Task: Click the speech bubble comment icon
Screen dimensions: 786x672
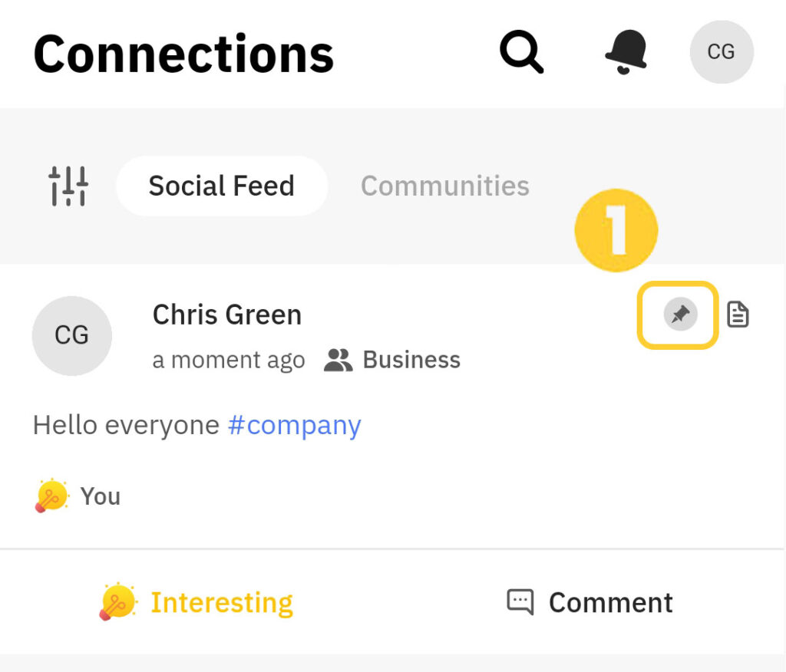Action: click(520, 602)
